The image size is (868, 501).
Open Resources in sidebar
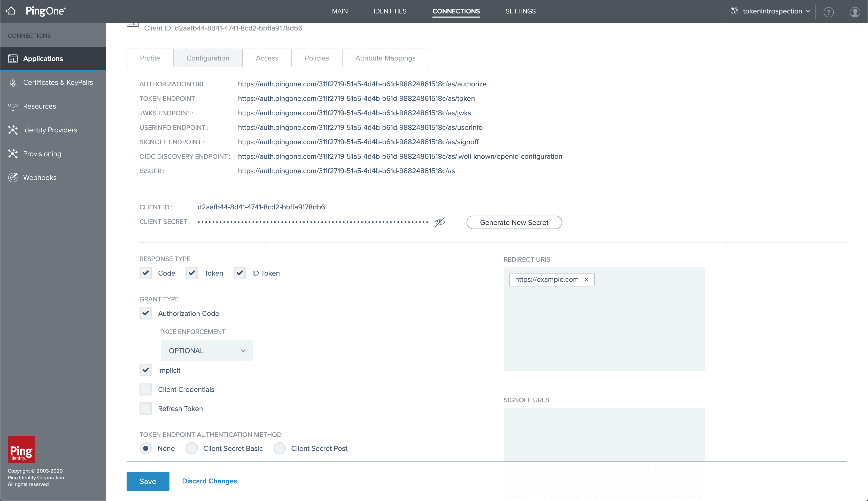pos(53,106)
